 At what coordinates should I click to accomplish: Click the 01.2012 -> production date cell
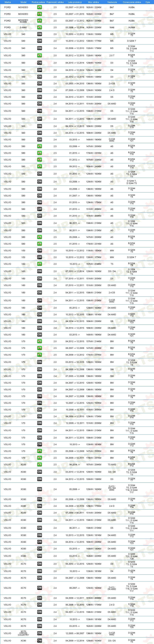74,160
